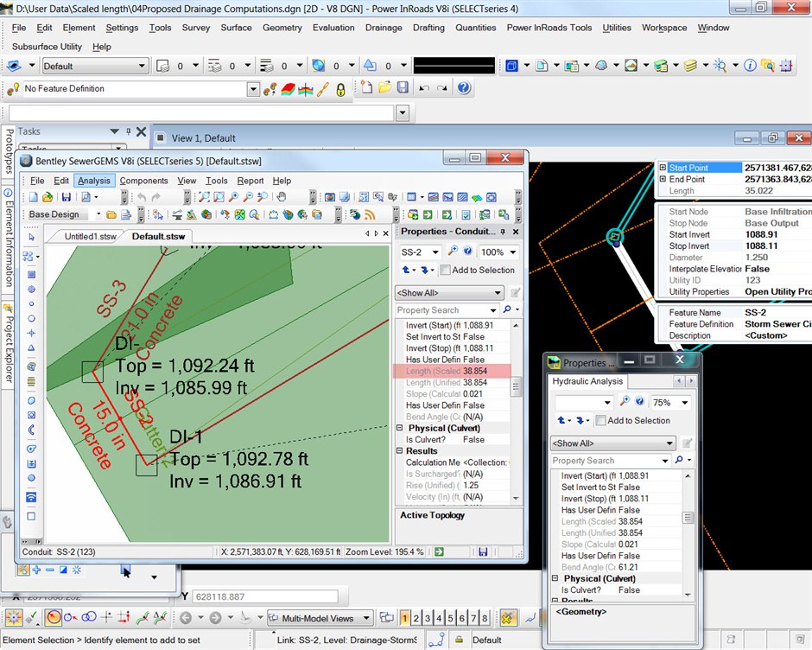The width and height of the screenshot is (812, 650).
Task: Click Open Utility Properties link
Action: (x=777, y=292)
